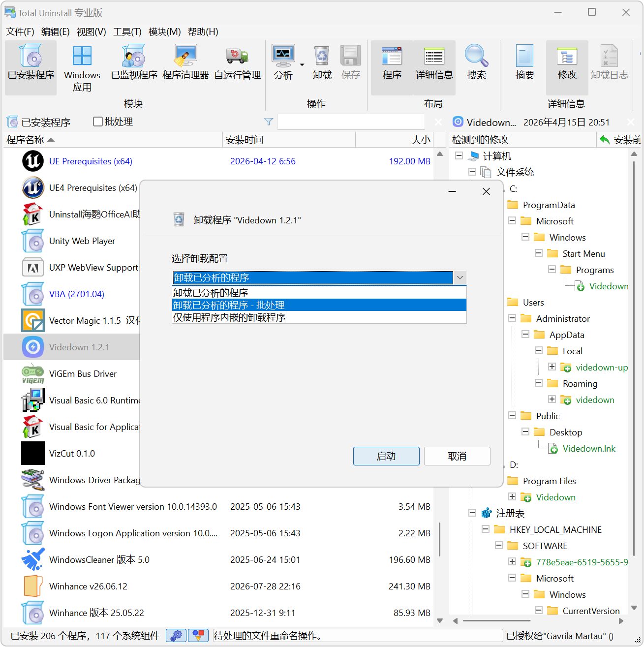Click the 卸载 recycle bin icon
The width and height of the screenshot is (644, 647).
tap(322, 56)
